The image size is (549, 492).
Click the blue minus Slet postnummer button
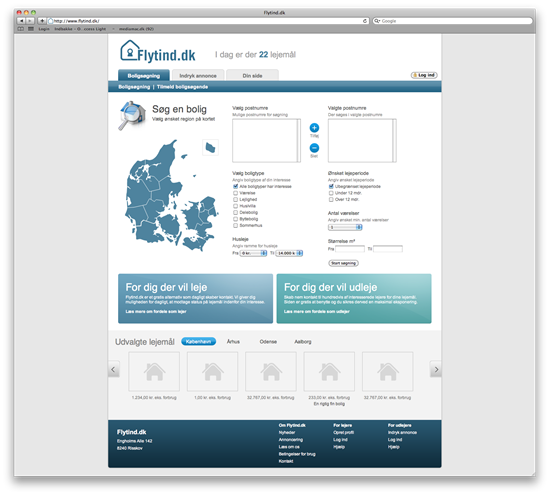point(314,148)
